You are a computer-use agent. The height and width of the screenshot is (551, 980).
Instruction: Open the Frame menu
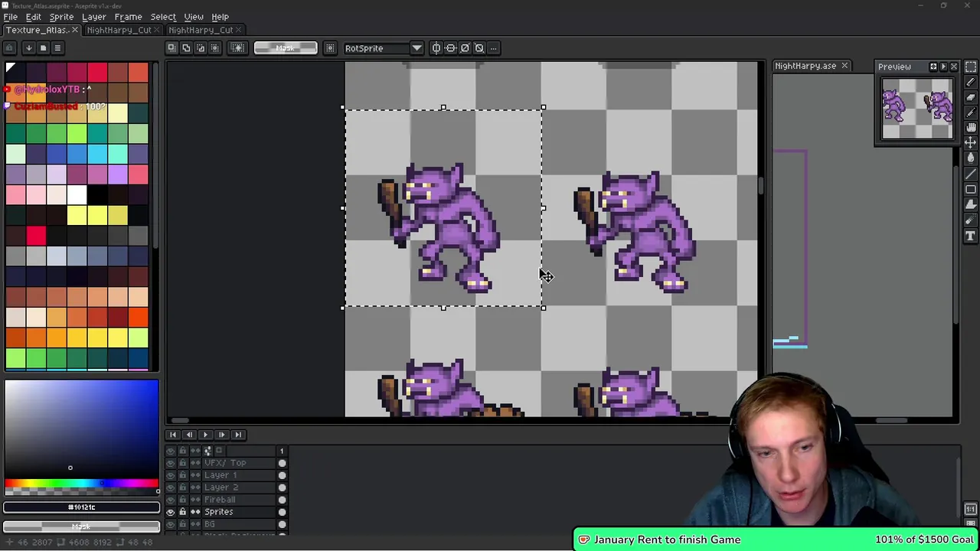click(x=128, y=17)
